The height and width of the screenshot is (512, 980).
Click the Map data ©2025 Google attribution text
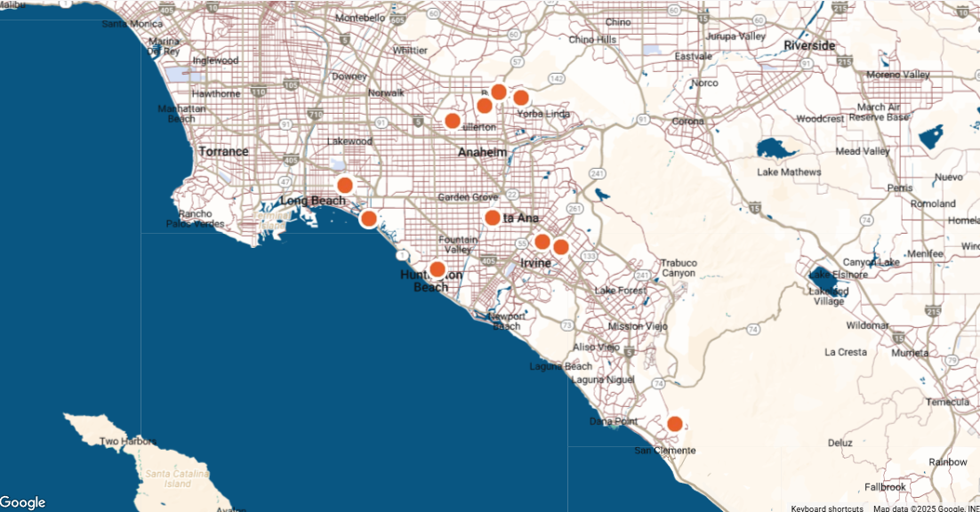(x=925, y=508)
